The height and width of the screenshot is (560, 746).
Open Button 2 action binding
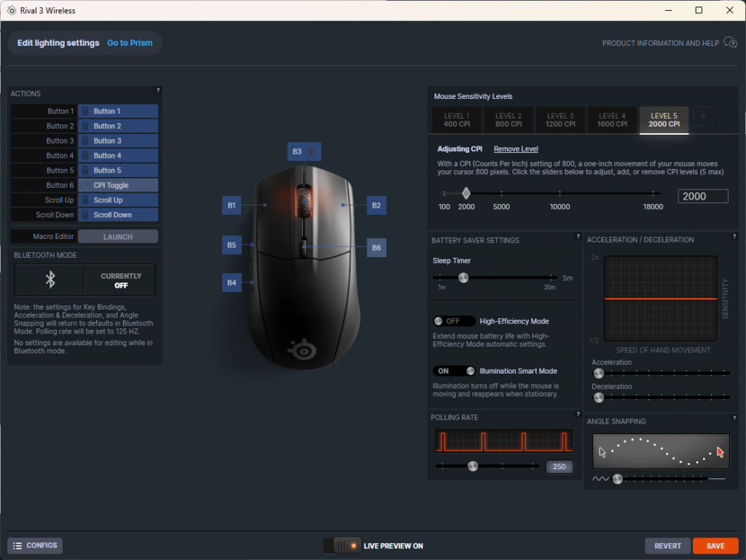point(118,126)
